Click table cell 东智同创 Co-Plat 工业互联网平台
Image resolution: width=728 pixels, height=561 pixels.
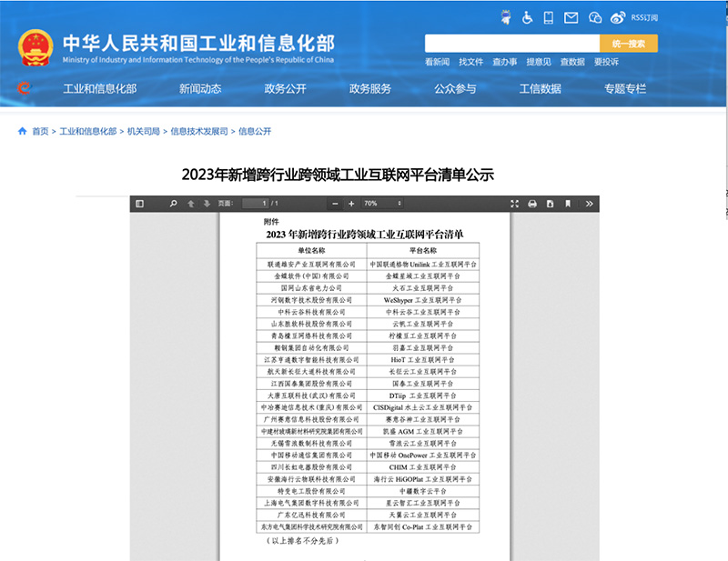click(423, 527)
